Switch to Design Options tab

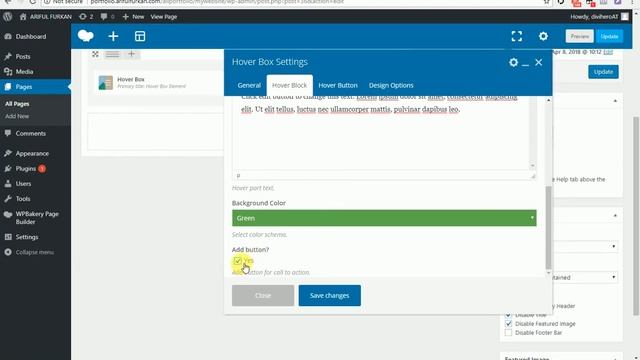[x=391, y=85]
